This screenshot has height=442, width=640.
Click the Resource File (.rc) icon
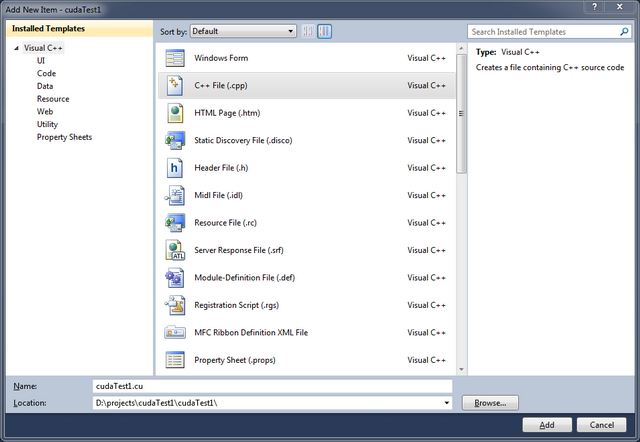(x=175, y=223)
